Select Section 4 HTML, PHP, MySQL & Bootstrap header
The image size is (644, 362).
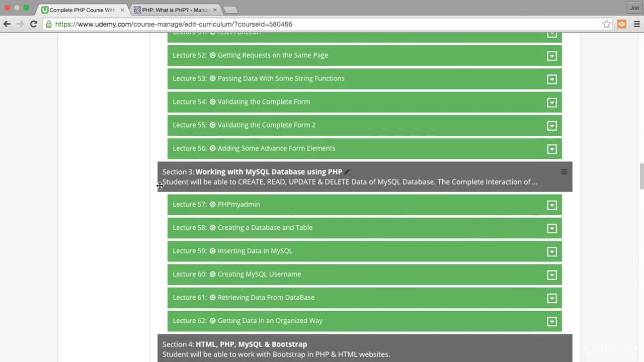(251, 344)
